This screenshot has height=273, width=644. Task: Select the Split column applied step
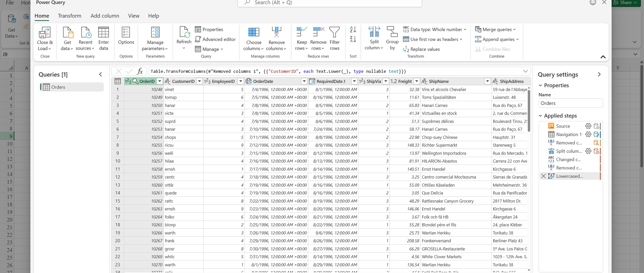tap(569, 151)
